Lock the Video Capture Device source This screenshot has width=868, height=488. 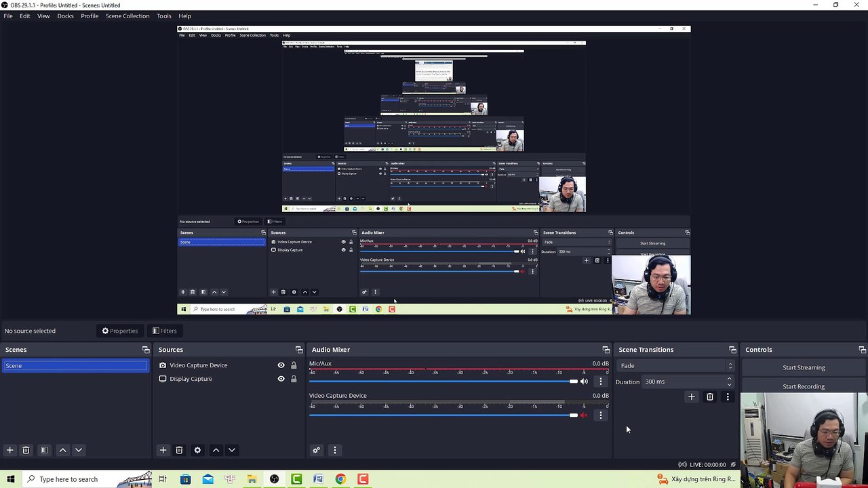point(294,365)
